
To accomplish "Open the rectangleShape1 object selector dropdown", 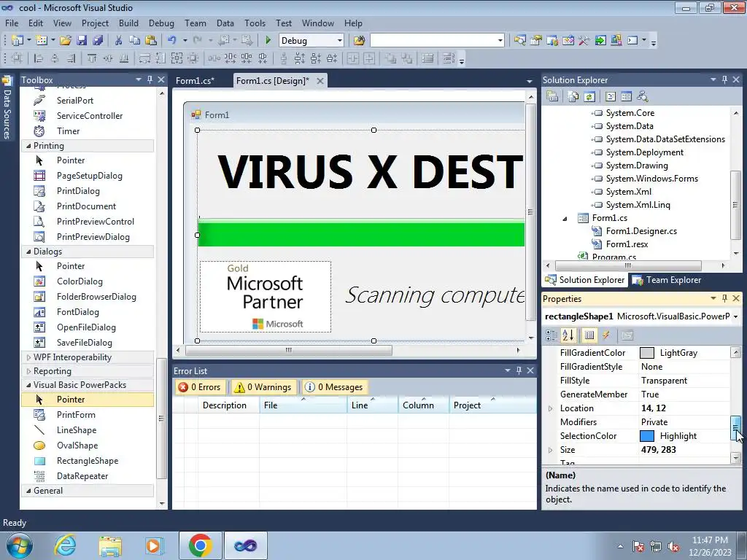I will pyautogui.click(x=735, y=316).
